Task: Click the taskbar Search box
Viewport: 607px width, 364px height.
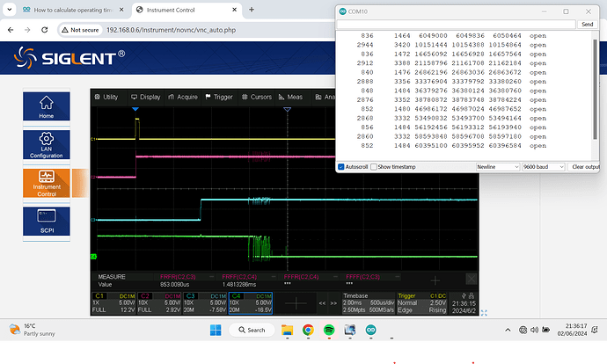Action: [x=252, y=330]
